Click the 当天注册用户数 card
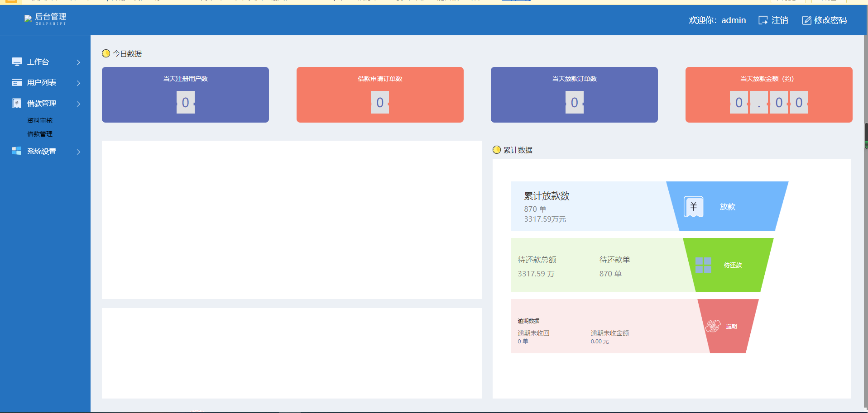Viewport: 868px width, 413px height. coord(185,95)
